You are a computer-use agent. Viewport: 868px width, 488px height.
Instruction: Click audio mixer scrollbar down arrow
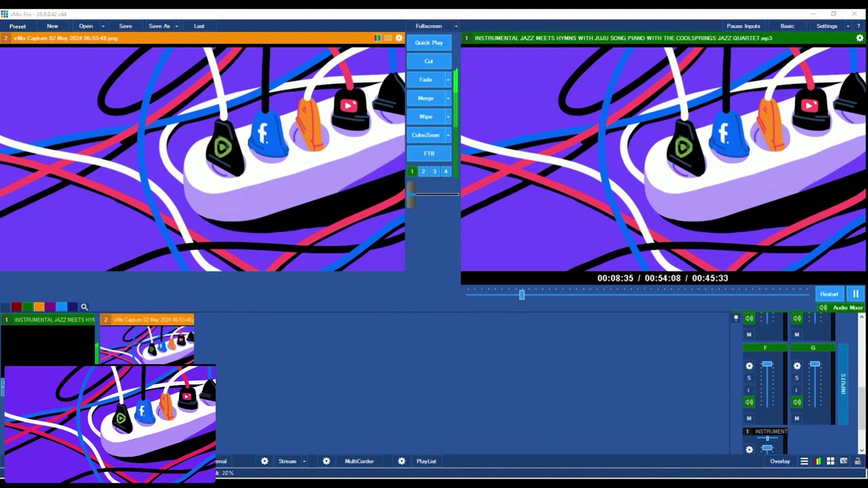click(x=862, y=450)
